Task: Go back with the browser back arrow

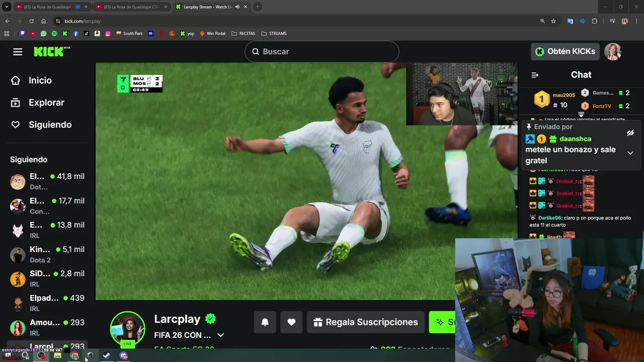Action: tap(7, 21)
